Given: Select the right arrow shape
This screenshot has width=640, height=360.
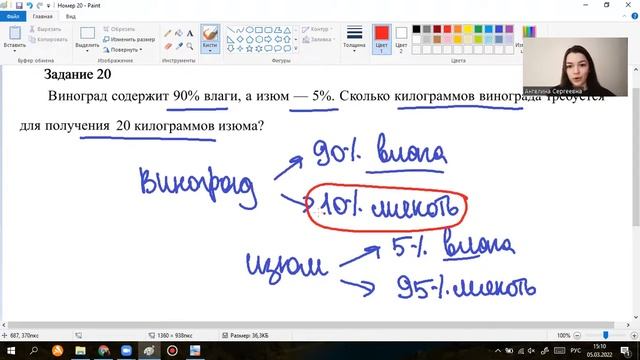Looking at the screenshot, I should point(268,40).
